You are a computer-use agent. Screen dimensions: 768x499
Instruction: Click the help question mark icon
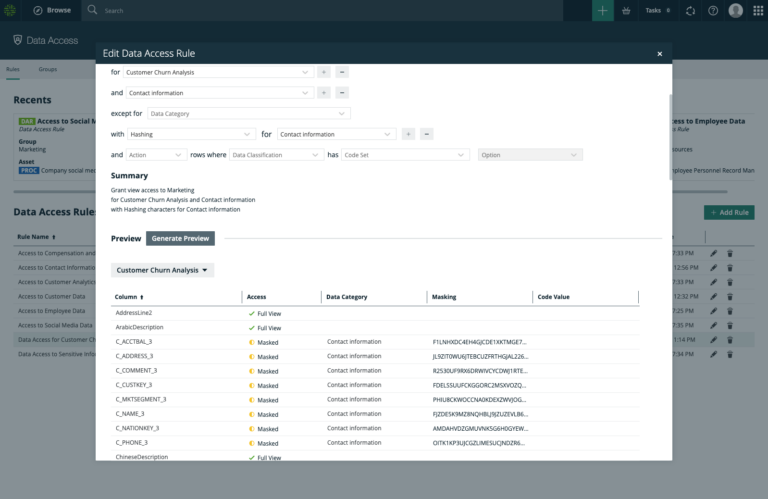click(x=713, y=10)
